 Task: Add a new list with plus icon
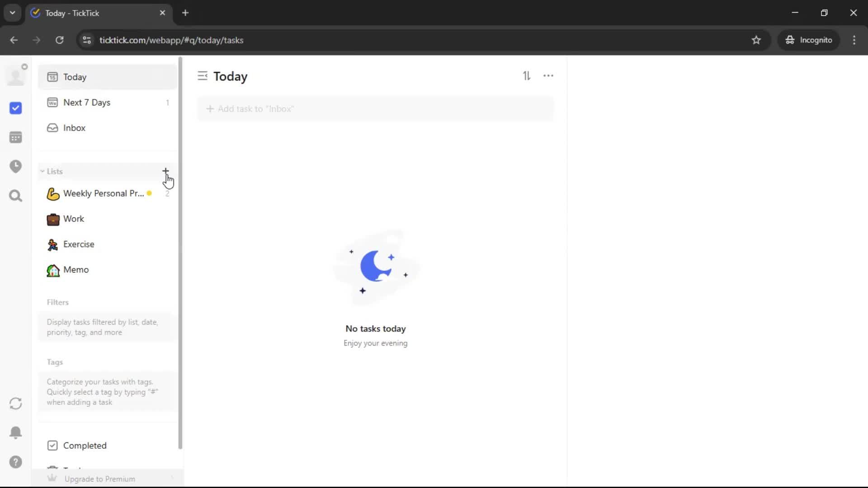point(165,171)
